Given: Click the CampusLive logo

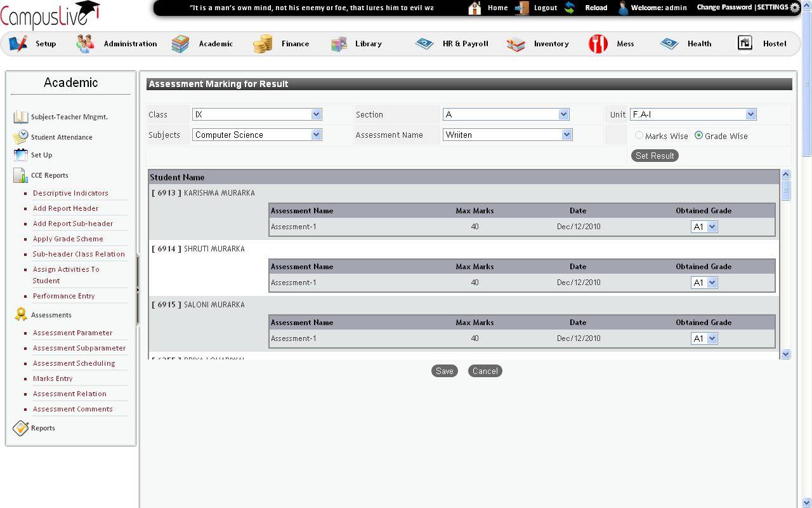Looking at the screenshot, I should pyautogui.click(x=50, y=15).
